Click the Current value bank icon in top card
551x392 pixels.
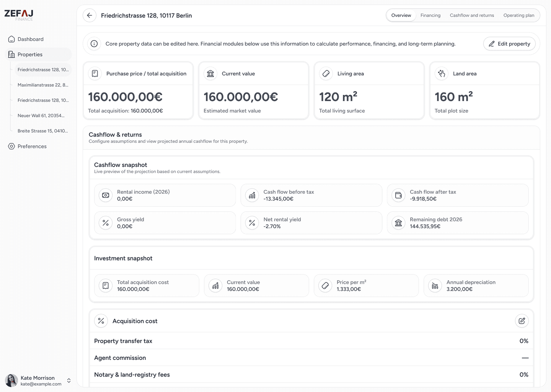click(x=210, y=73)
